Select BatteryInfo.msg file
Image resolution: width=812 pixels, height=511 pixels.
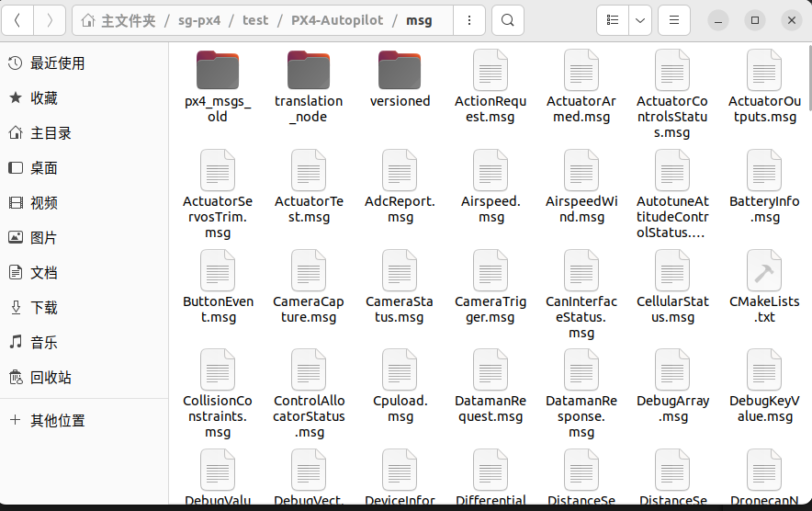click(x=764, y=187)
